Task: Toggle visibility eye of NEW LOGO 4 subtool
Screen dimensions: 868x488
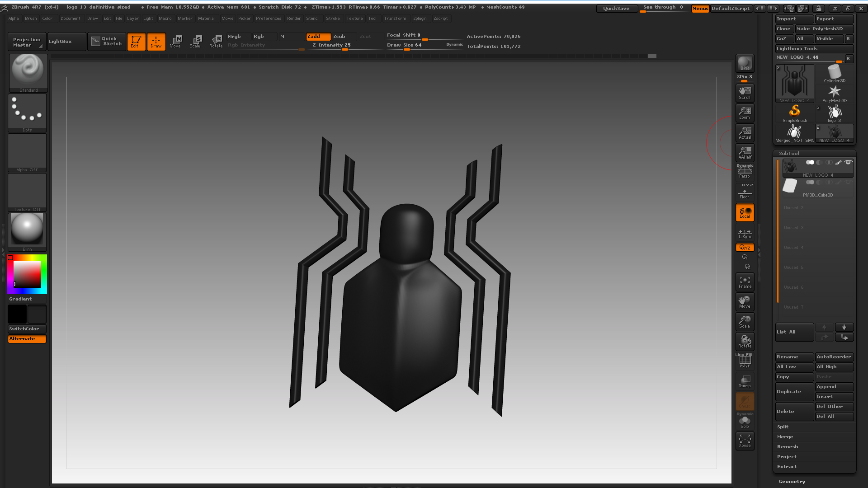Action: click(848, 162)
